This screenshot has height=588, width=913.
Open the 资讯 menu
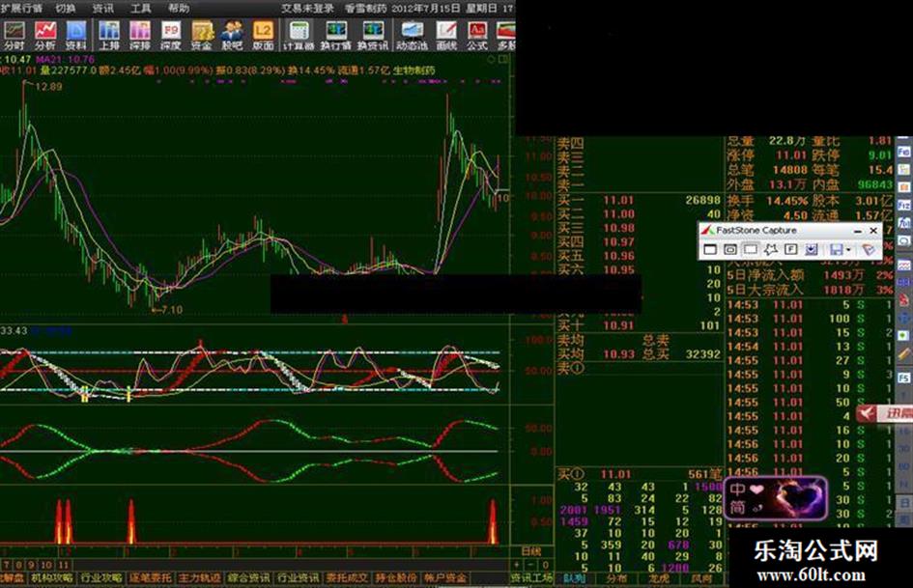(103, 8)
